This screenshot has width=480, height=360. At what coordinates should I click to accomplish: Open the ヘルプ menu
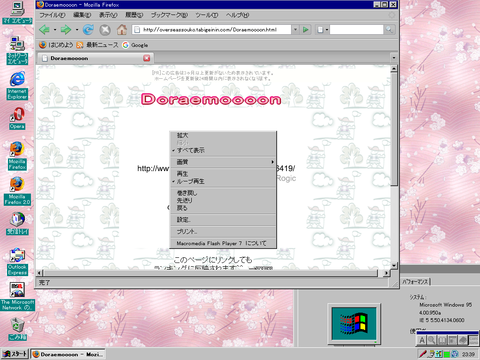237,15
